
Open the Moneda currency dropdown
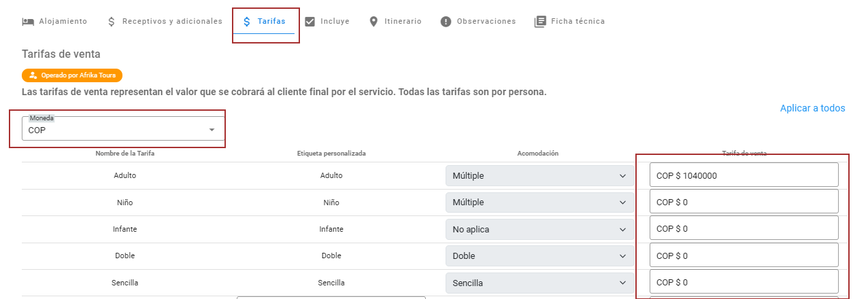pyautogui.click(x=123, y=129)
